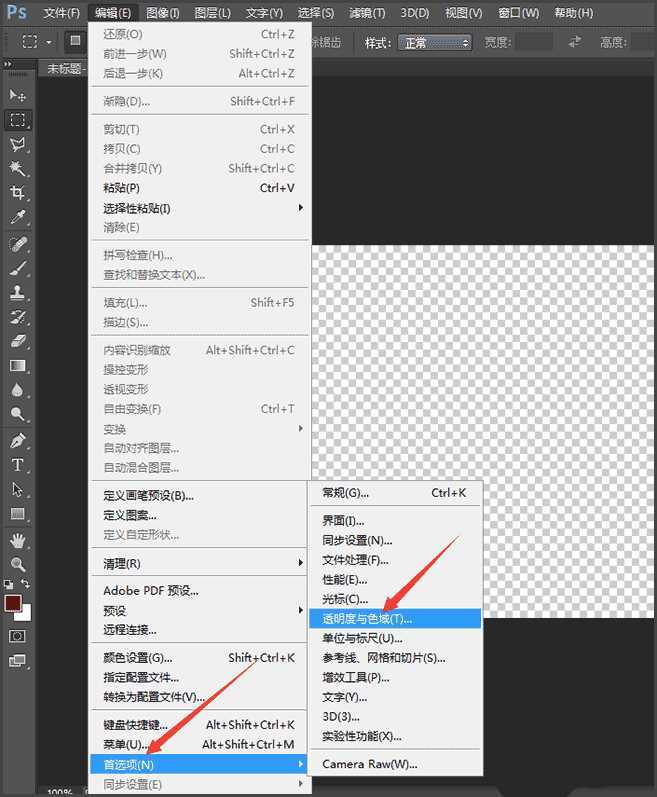Click the Photoshop Ps logo
The height and width of the screenshot is (797, 657).
point(16,11)
